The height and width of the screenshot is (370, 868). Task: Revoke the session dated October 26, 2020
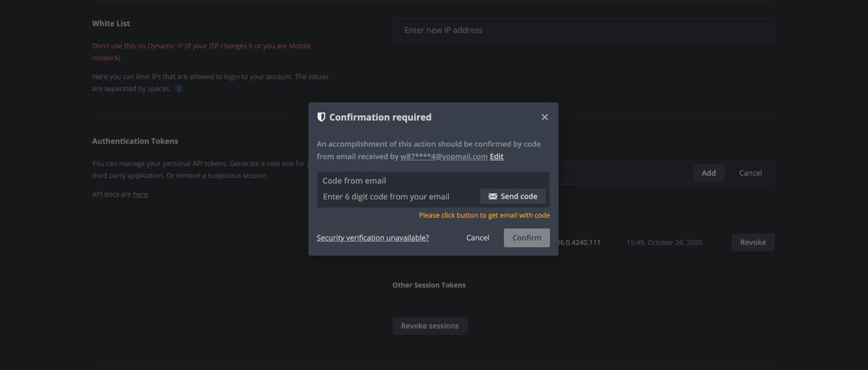point(752,243)
